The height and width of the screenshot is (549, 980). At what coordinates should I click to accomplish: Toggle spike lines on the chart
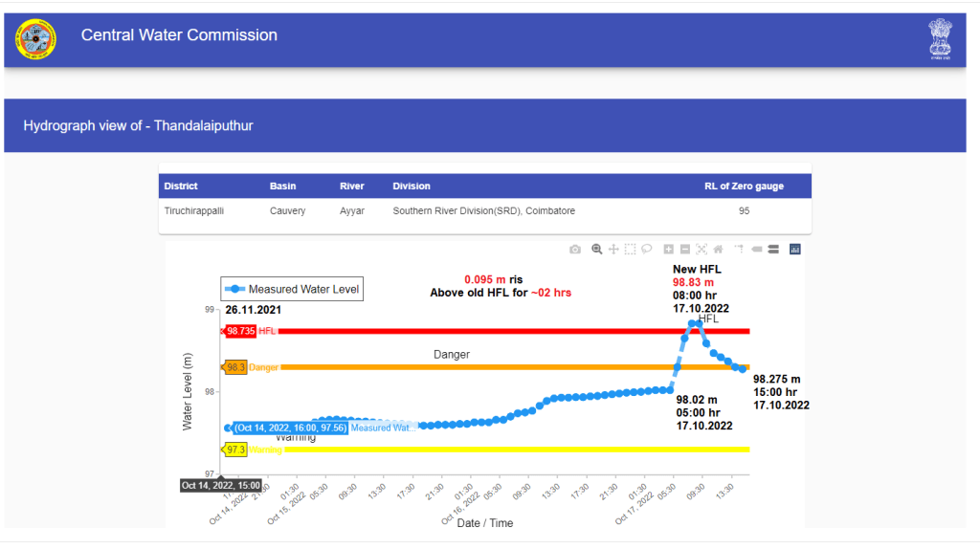pyautogui.click(x=739, y=250)
